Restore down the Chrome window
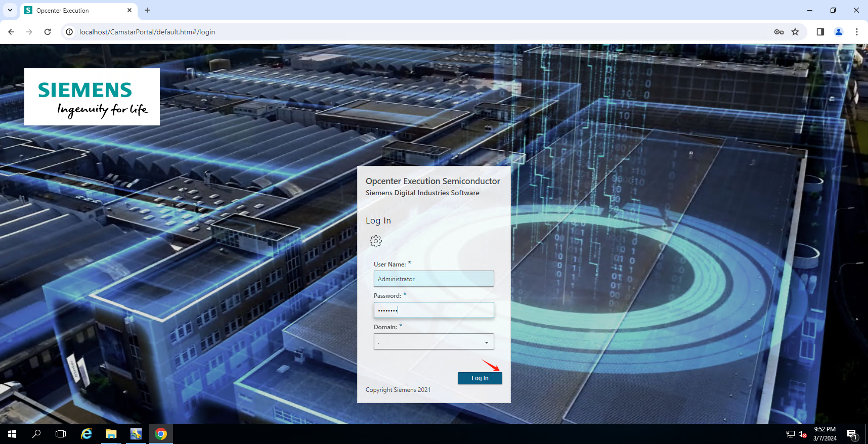The image size is (868, 444). pos(833,10)
